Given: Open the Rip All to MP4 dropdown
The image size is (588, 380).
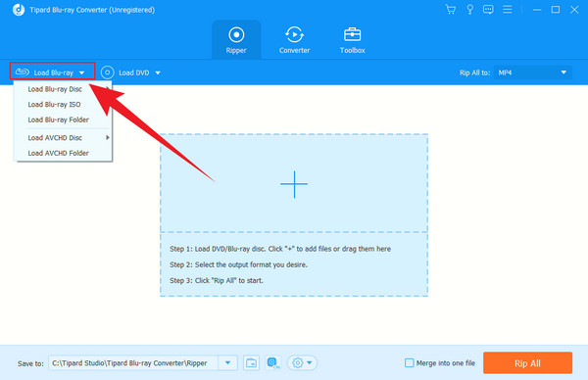Looking at the screenshot, I should click(532, 72).
